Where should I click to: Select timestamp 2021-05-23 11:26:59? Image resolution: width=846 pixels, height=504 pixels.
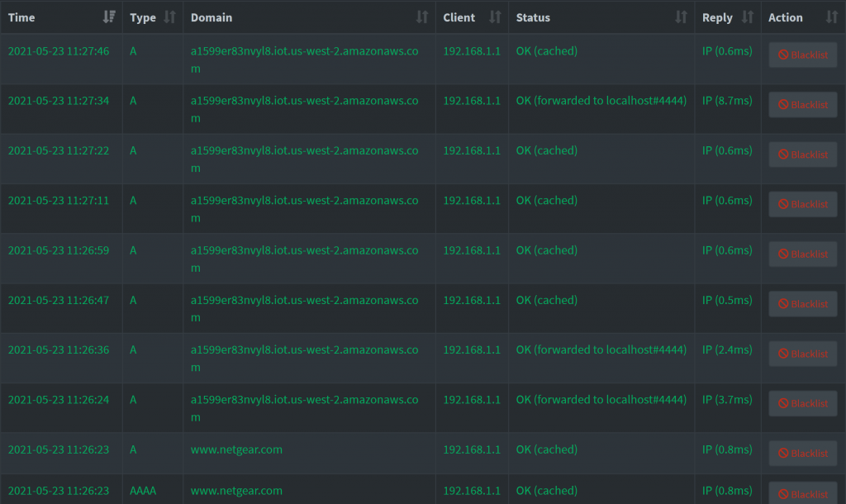(59, 250)
